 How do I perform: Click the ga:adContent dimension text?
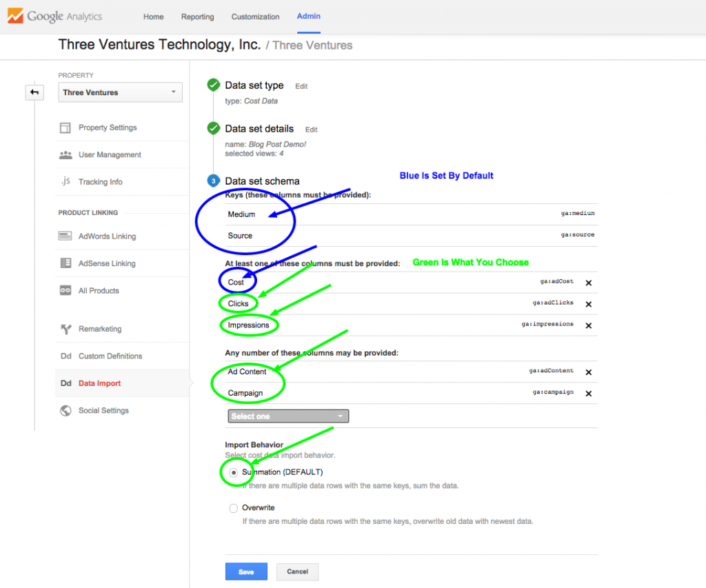551,371
